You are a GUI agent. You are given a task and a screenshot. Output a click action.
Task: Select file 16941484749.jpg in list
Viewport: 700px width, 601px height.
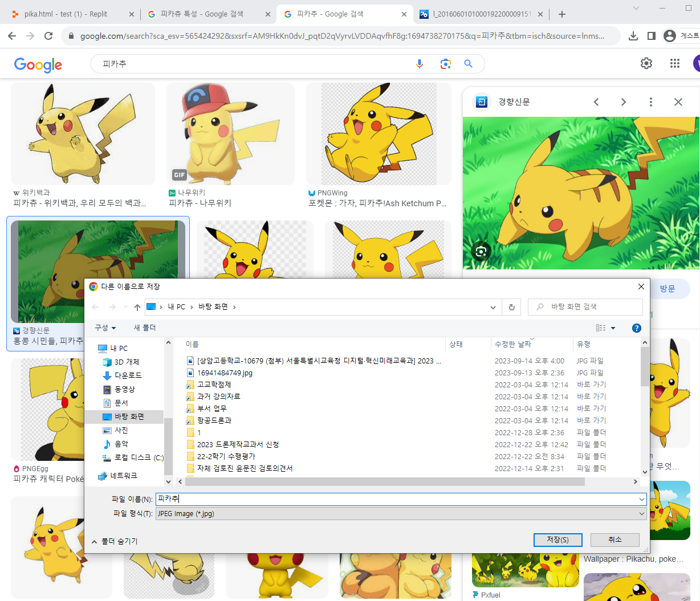click(225, 373)
